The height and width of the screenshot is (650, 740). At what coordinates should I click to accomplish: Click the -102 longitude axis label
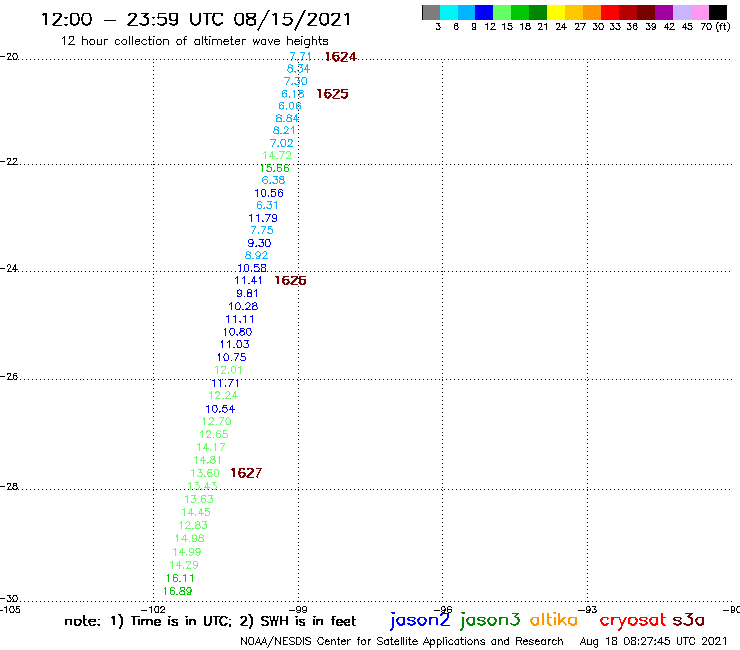(x=153, y=610)
